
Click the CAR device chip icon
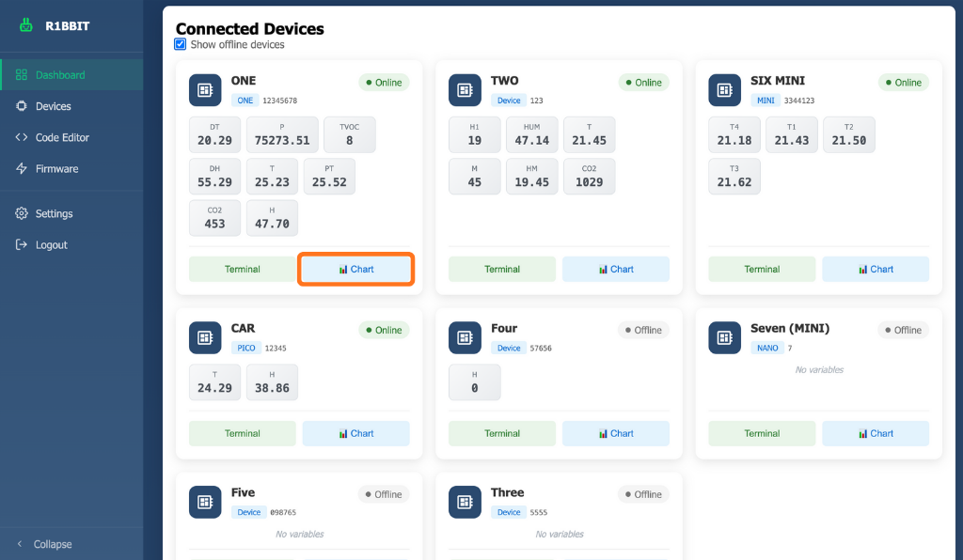[205, 338]
